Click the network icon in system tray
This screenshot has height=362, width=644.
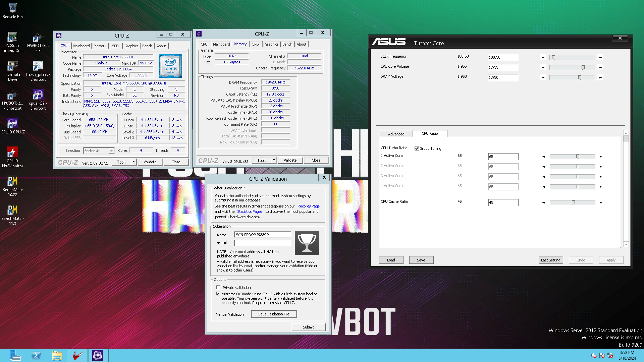coord(610,356)
